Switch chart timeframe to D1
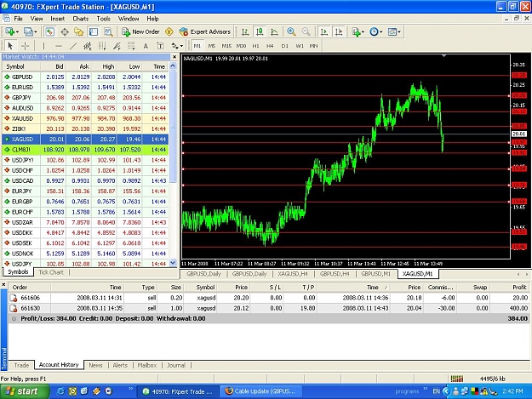 point(284,46)
